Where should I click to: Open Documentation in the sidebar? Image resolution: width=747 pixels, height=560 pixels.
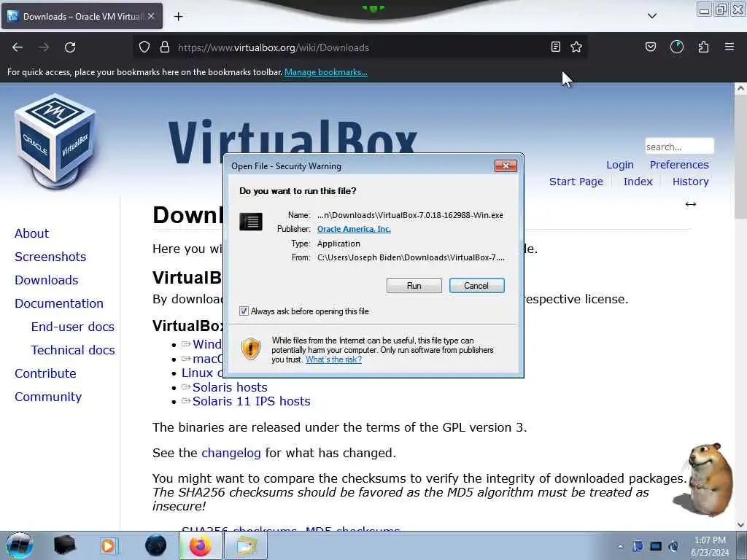point(59,303)
